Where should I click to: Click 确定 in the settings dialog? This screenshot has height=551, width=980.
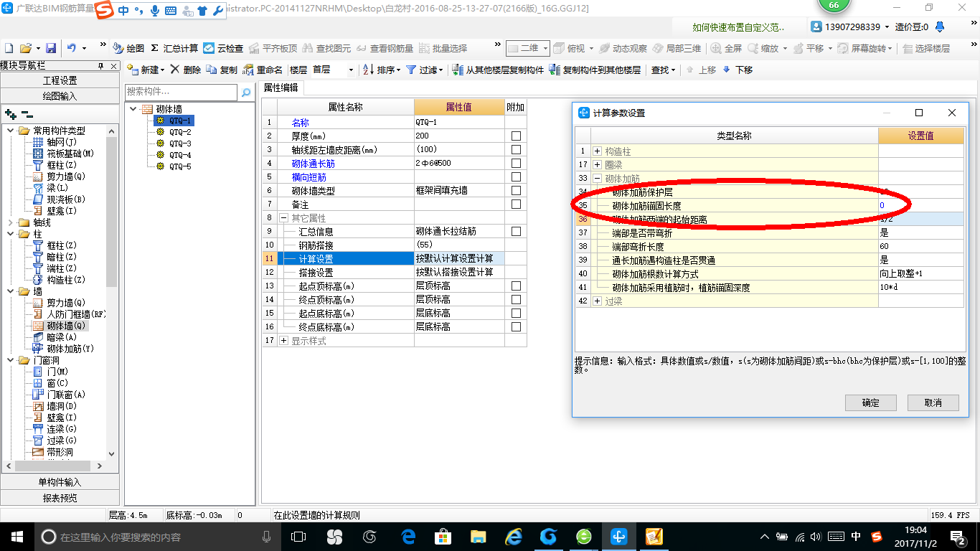[x=871, y=402]
